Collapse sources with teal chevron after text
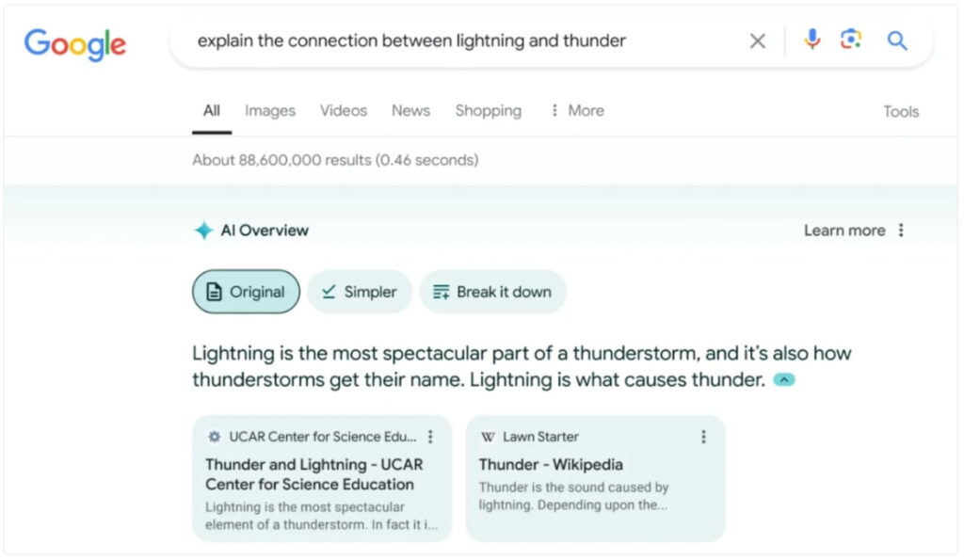 [784, 380]
